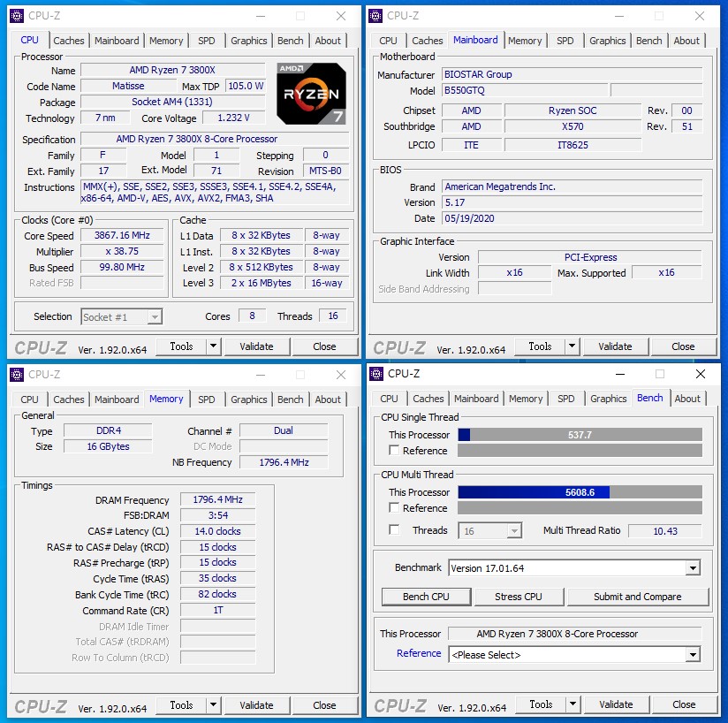Click Validate in the CPU window
Screen dimensions: 728x723
coord(257,346)
